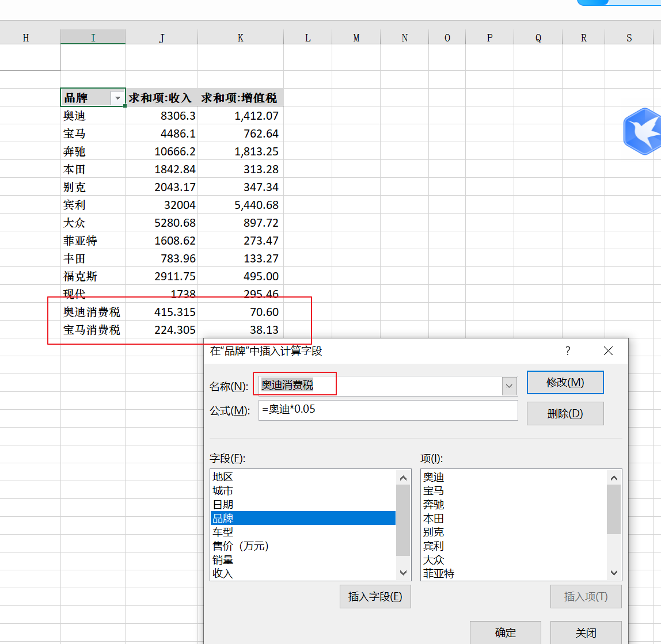Click field list scroll down arrow

[403, 573]
